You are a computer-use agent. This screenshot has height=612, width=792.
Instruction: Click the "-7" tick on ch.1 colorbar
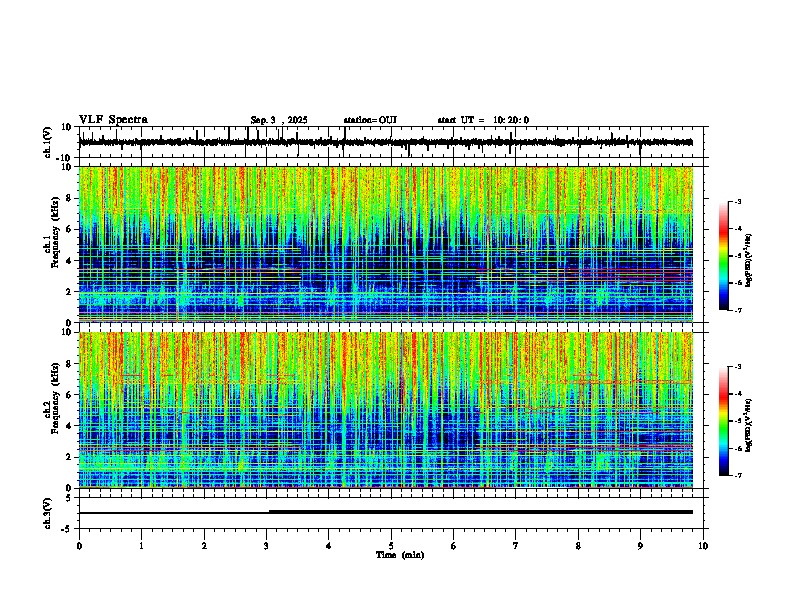pyautogui.click(x=737, y=310)
